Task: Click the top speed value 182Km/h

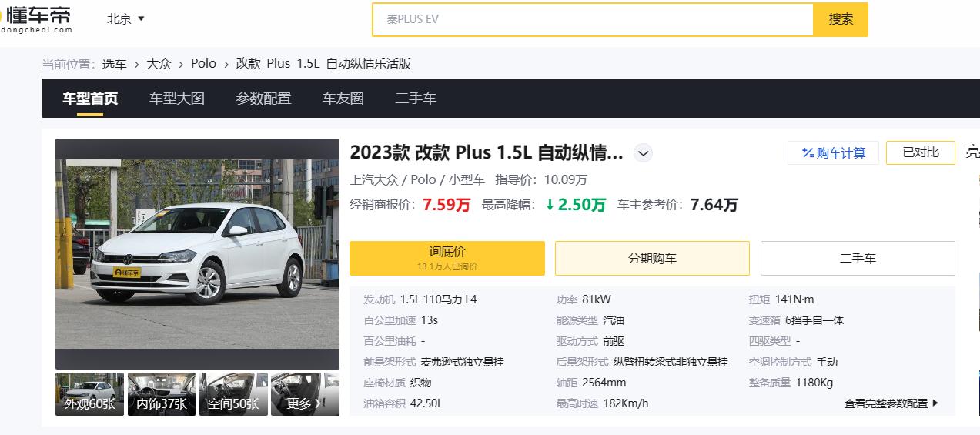Action: [x=626, y=403]
